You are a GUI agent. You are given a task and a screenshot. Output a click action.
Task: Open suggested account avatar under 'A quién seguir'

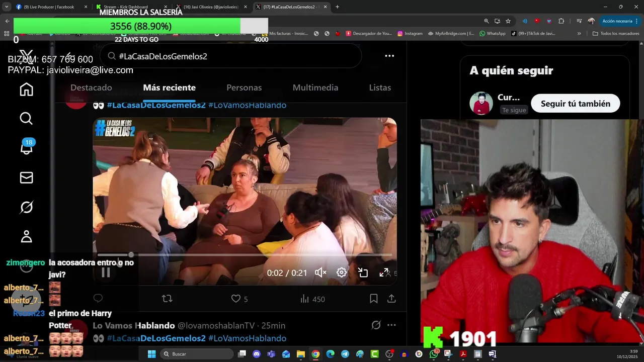pos(481,103)
